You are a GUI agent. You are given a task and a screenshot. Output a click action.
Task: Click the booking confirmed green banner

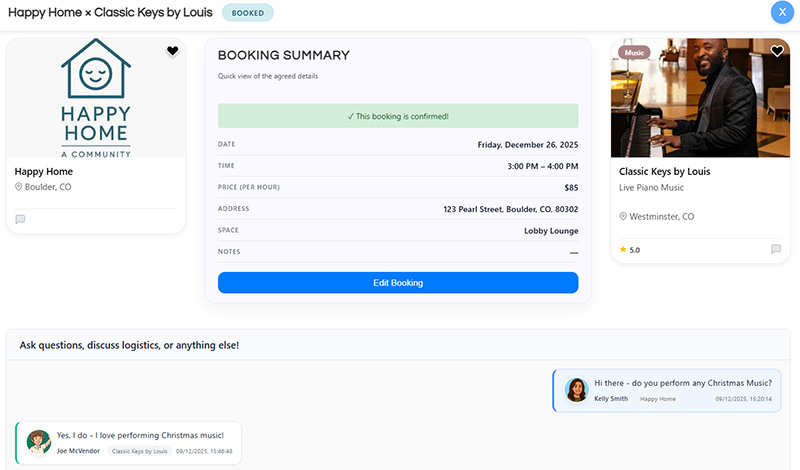click(x=398, y=116)
